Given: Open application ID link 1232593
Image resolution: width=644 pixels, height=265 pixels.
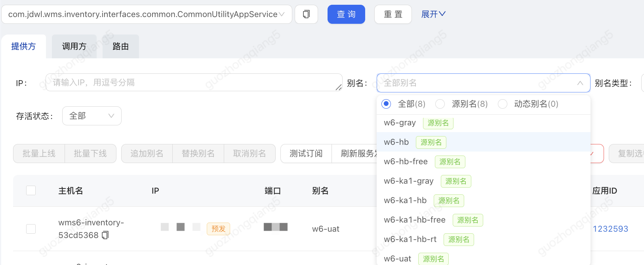Looking at the screenshot, I should pos(610,229).
